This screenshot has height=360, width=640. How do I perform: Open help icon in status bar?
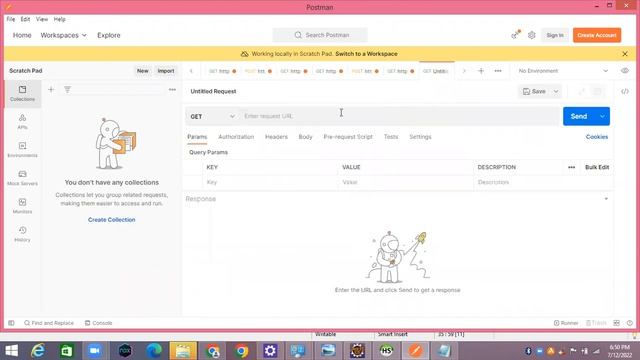tap(630, 323)
